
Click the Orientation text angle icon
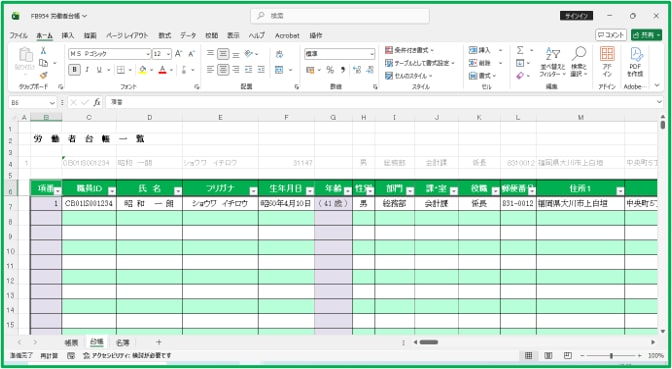click(249, 54)
